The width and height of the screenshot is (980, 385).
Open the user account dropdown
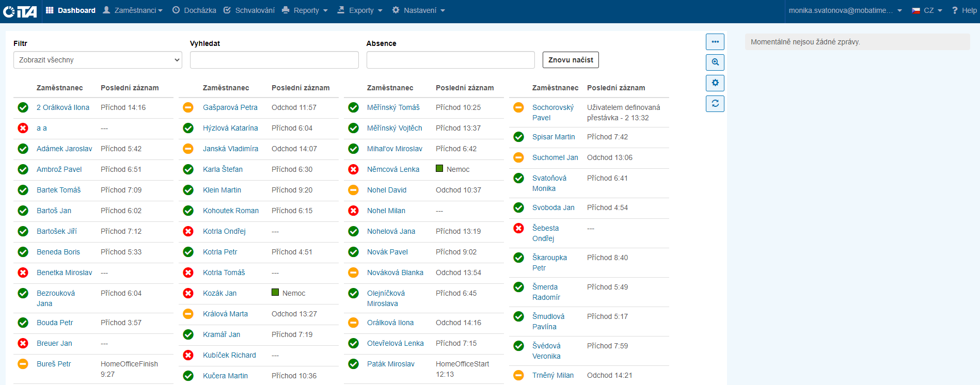845,10
